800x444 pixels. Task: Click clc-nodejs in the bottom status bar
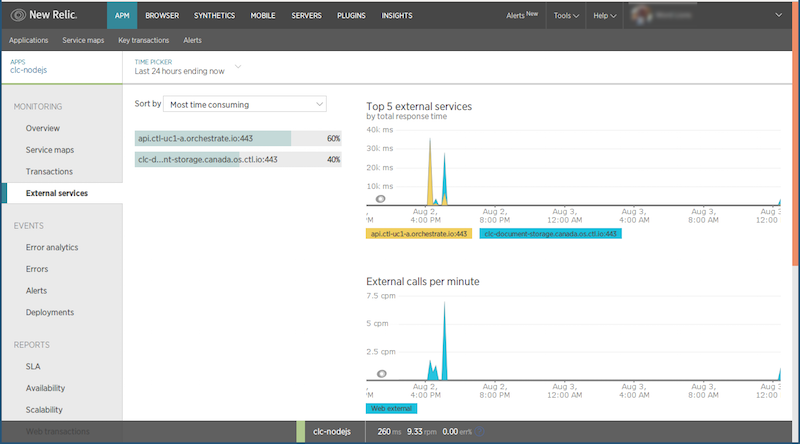[332, 432]
